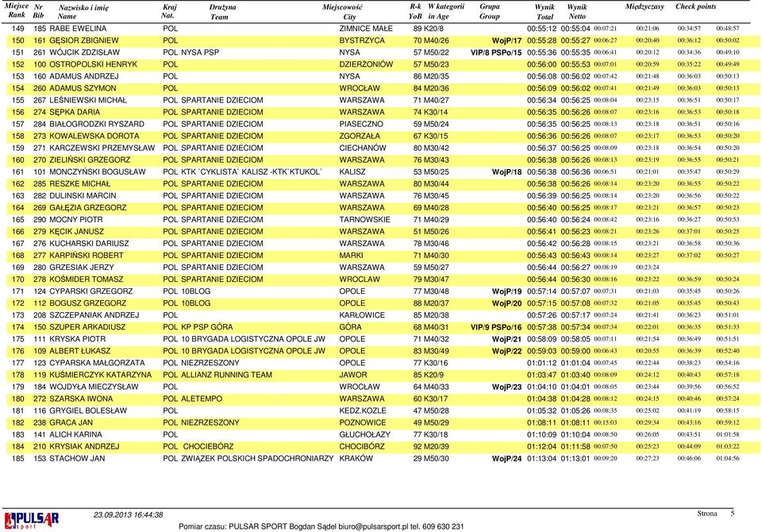This screenshot has height=532, width=762.
Task: Select the name GRACA JAN
Action: (71, 422)
